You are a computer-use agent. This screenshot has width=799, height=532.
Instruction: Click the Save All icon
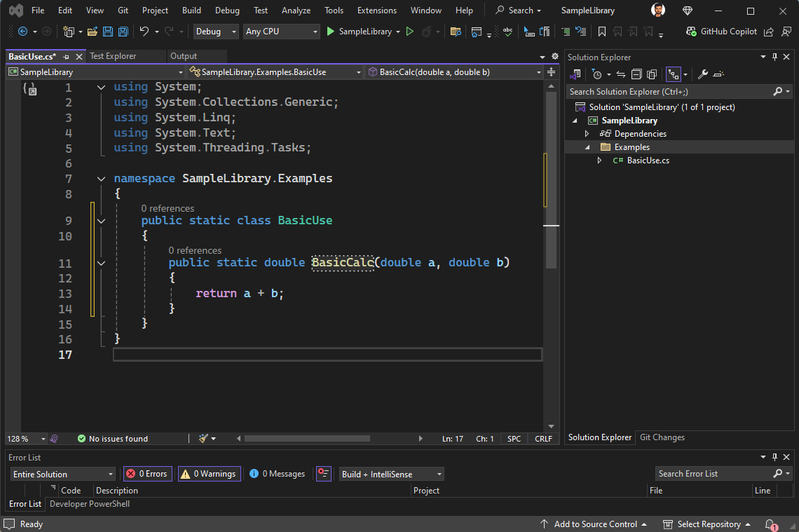[x=123, y=32]
